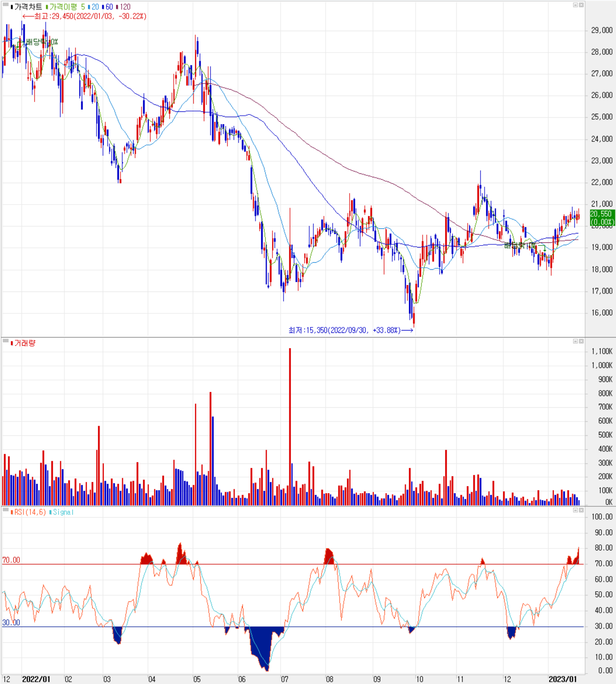Click the 100.00 RSI axis label
Viewport: 616px width, 684px height.
click(x=602, y=517)
